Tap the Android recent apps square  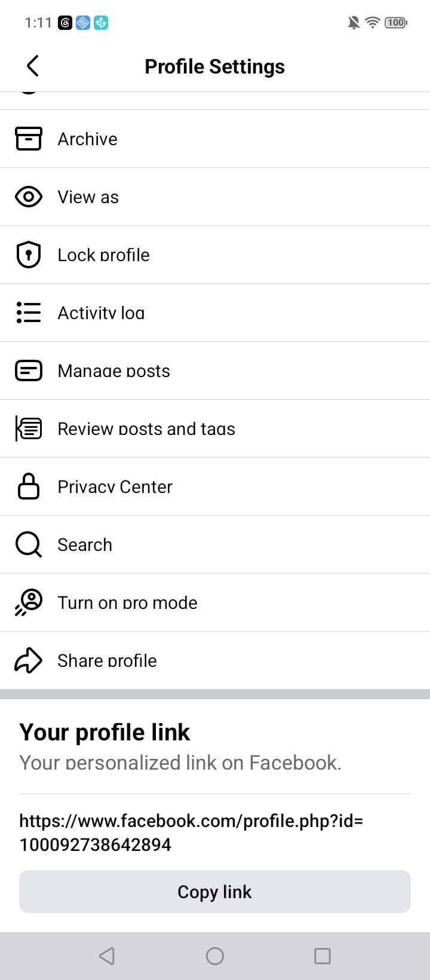322,956
